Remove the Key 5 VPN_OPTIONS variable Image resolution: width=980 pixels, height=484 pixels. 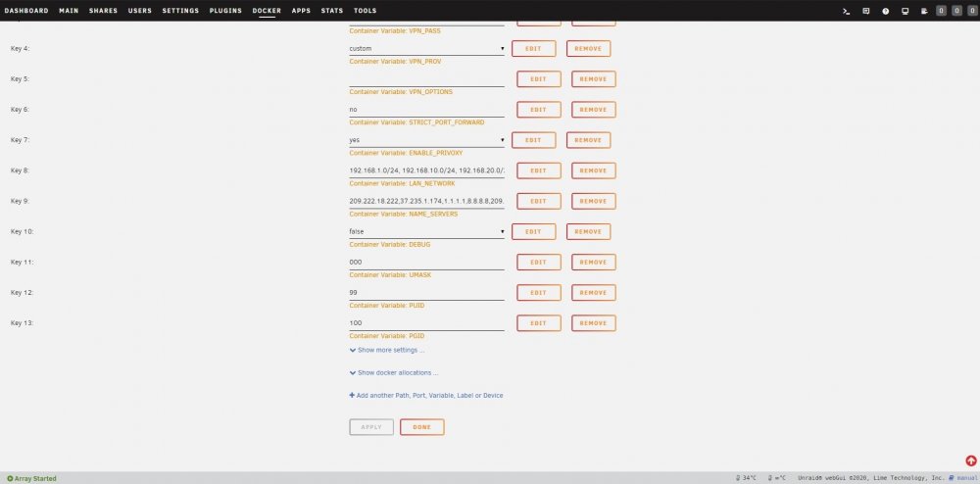point(594,79)
